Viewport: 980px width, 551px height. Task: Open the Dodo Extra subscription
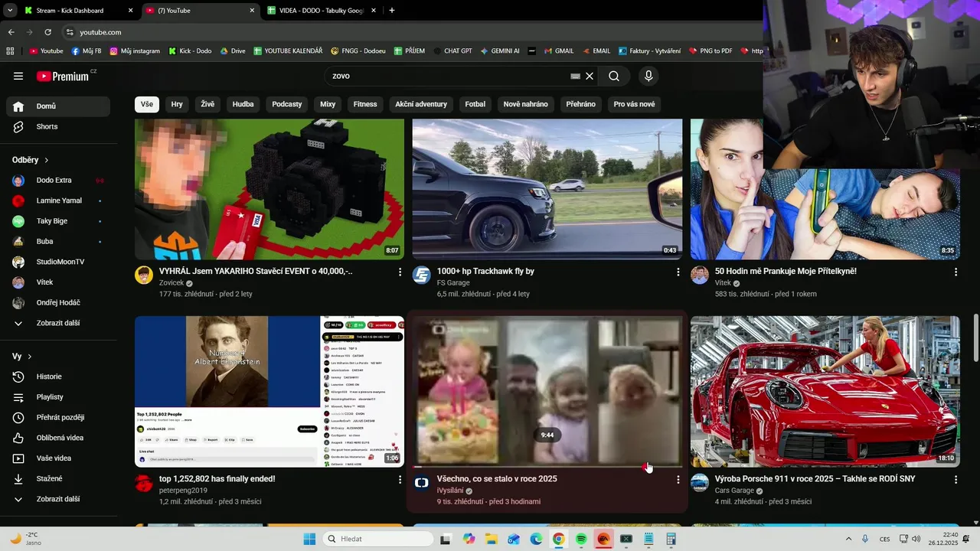click(x=58, y=181)
